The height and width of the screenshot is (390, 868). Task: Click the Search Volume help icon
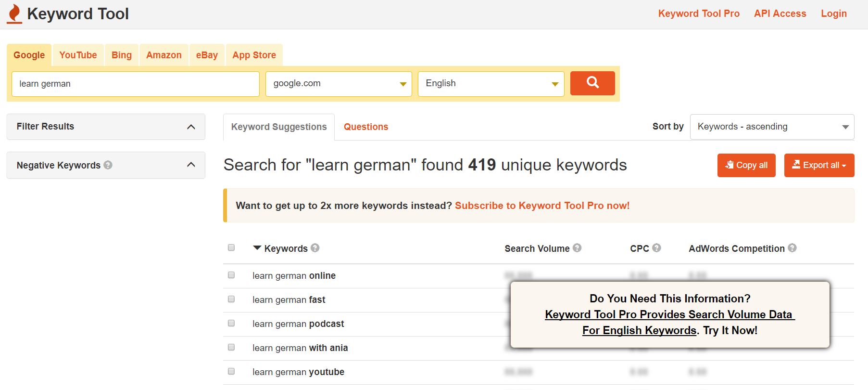pyautogui.click(x=577, y=248)
